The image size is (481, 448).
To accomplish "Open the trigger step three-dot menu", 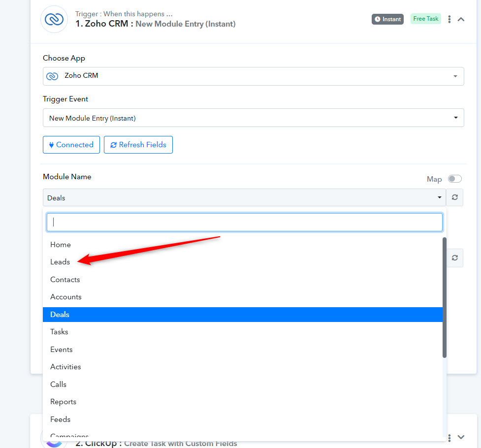I will (x=449, y=19).
